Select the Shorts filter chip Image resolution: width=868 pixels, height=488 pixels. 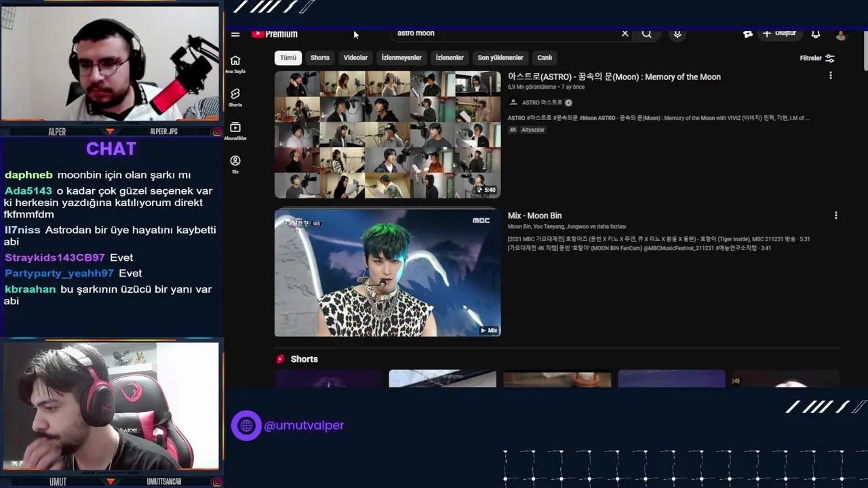[320, 58]
